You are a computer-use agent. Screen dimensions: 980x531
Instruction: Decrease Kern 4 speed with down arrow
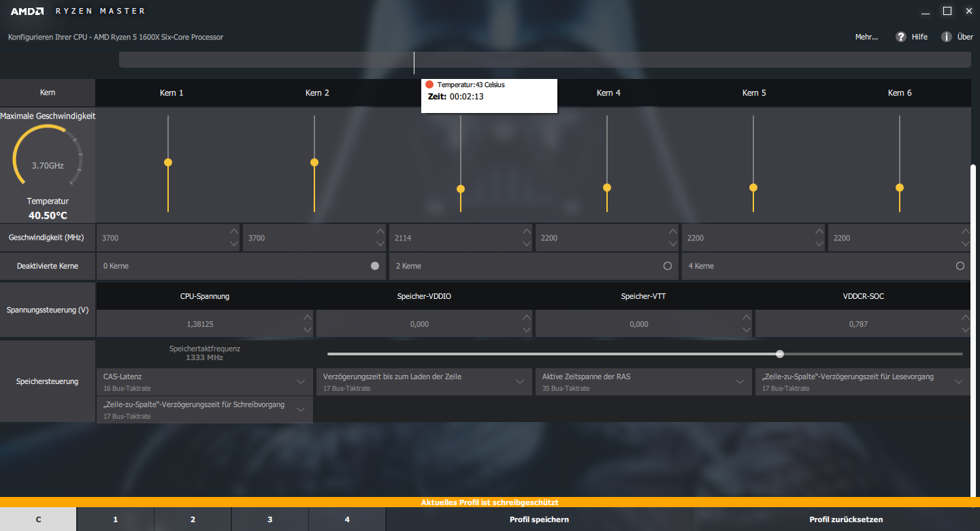point(673,244)
